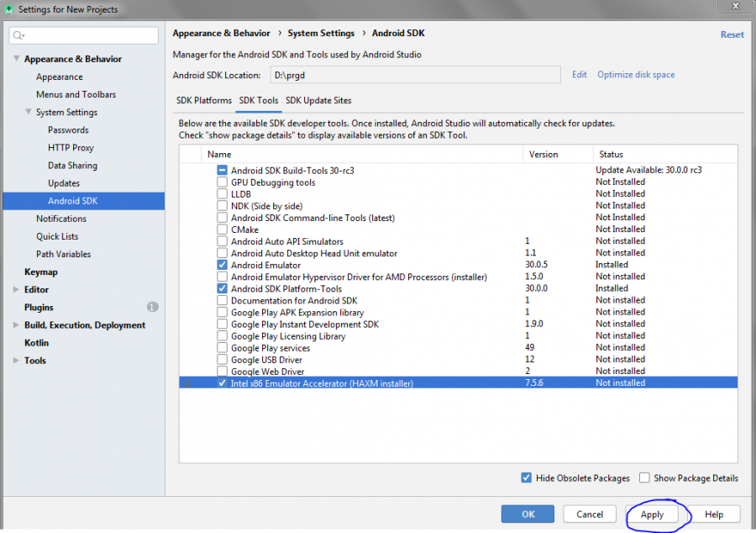Viewport: 756px width, 533px height.
Task: Click the Name column header
Action: [361, 155]
